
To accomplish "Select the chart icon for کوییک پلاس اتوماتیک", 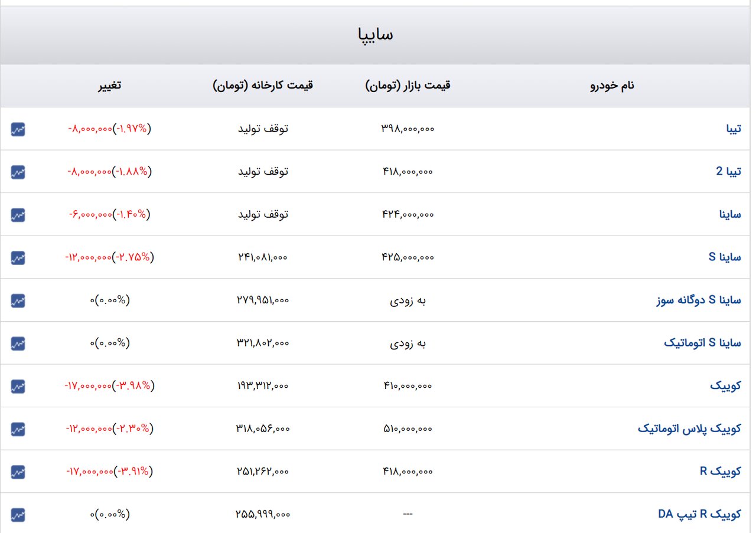I will (x=17, y=429).
